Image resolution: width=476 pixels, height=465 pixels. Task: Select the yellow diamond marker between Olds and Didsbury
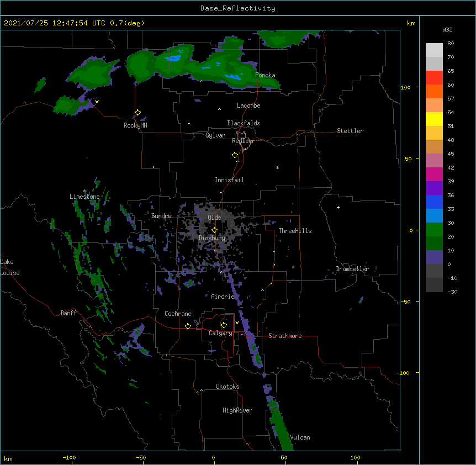(214, 230)
